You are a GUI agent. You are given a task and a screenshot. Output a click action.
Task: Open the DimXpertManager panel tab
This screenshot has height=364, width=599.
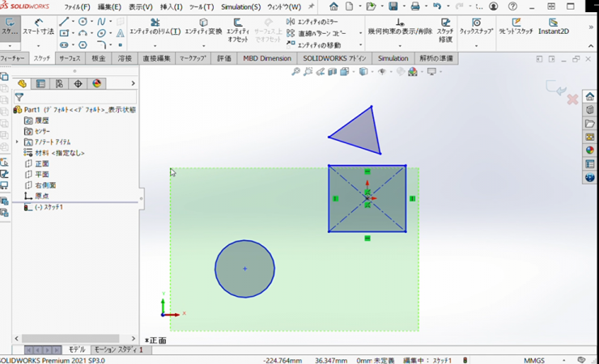click(78, 83)
